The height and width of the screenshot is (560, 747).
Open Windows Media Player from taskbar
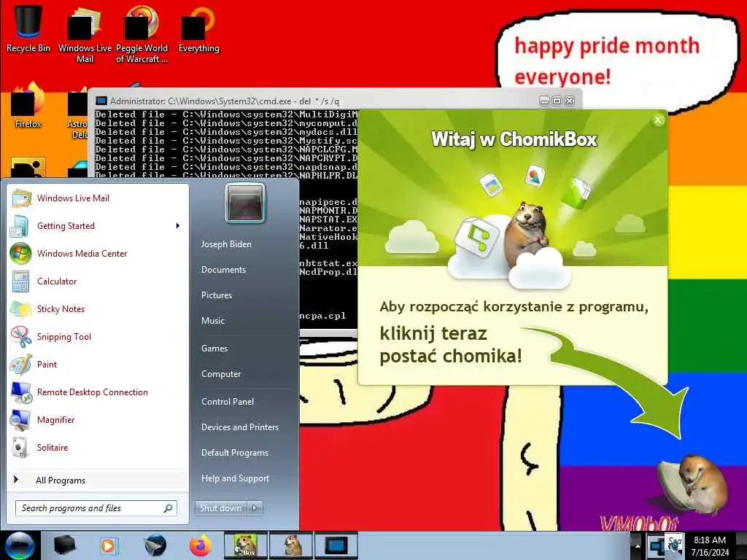108,545
